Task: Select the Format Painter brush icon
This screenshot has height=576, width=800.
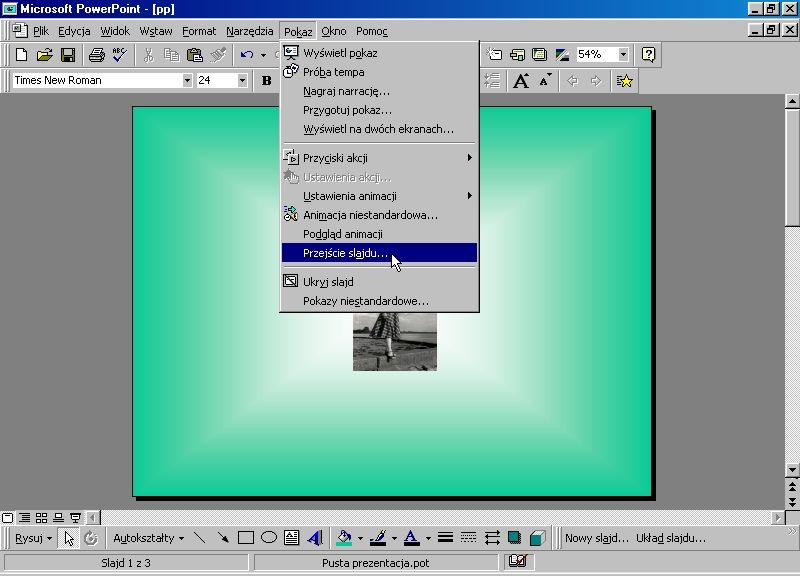Action: pyautogui.click(x=218, y=55)
